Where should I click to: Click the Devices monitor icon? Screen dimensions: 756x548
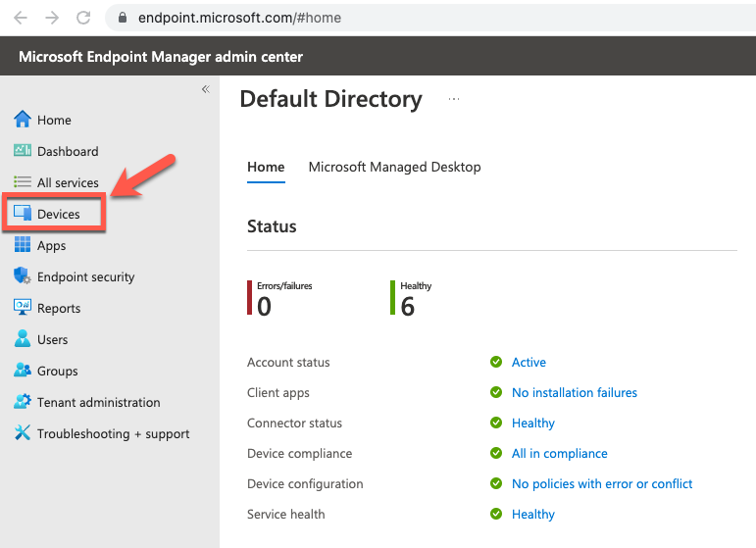pyautogui.click(x=23, y=213)
